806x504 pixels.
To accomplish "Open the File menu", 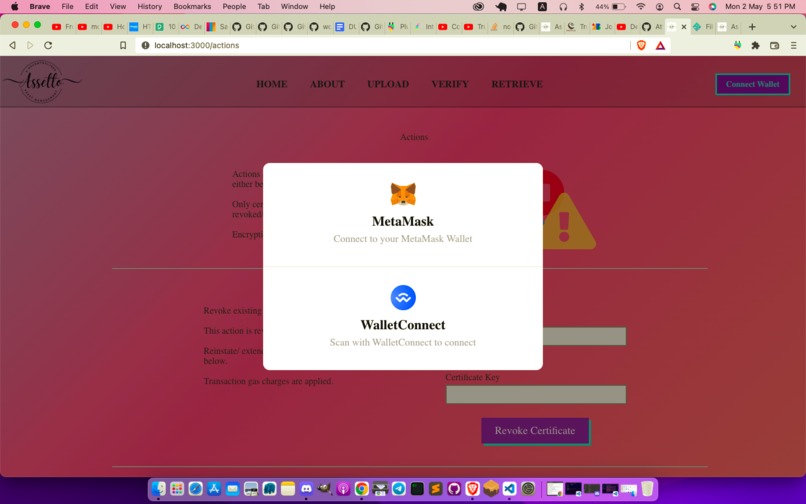I will [67, 7].
